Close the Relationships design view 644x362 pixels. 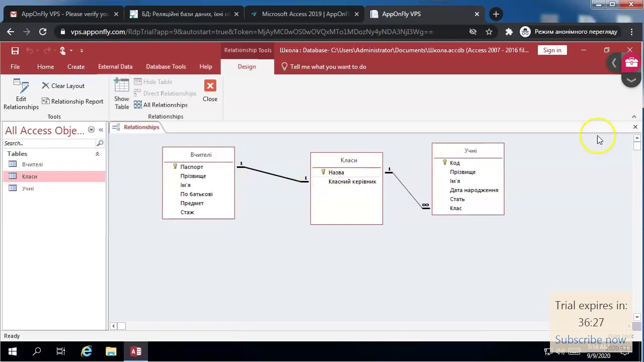click(210, 91)
